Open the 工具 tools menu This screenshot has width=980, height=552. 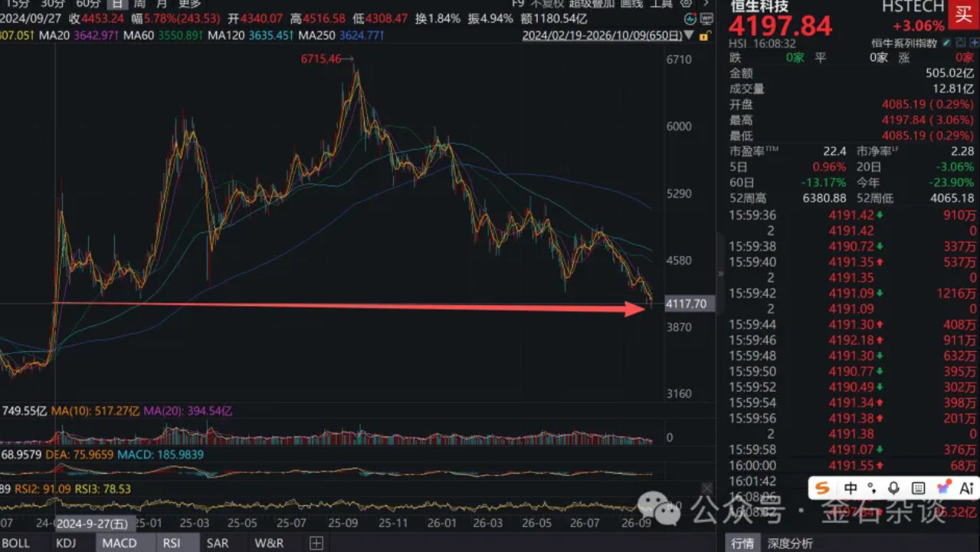(661, 3)
